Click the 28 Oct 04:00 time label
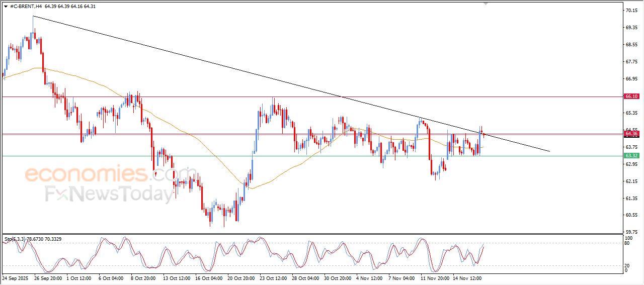Screen dimensions: 644x285 pyautogui.click(x=305, y=277)
